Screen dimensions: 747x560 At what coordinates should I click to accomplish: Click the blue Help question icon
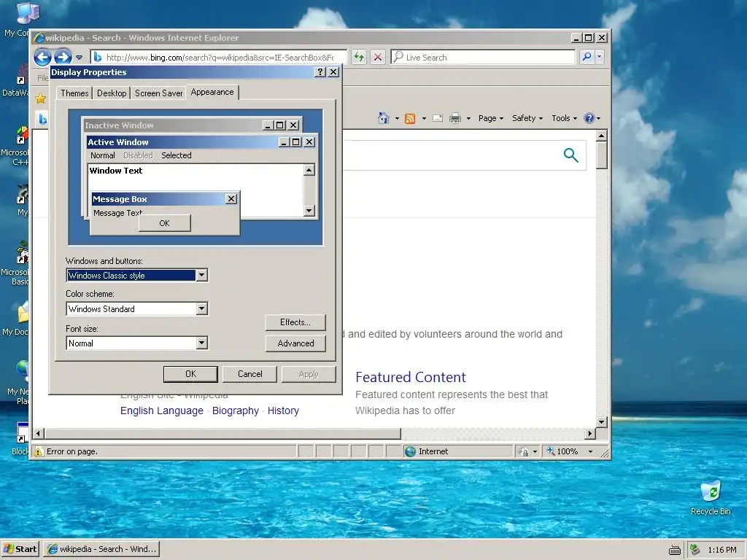click(x=589, y=118)
